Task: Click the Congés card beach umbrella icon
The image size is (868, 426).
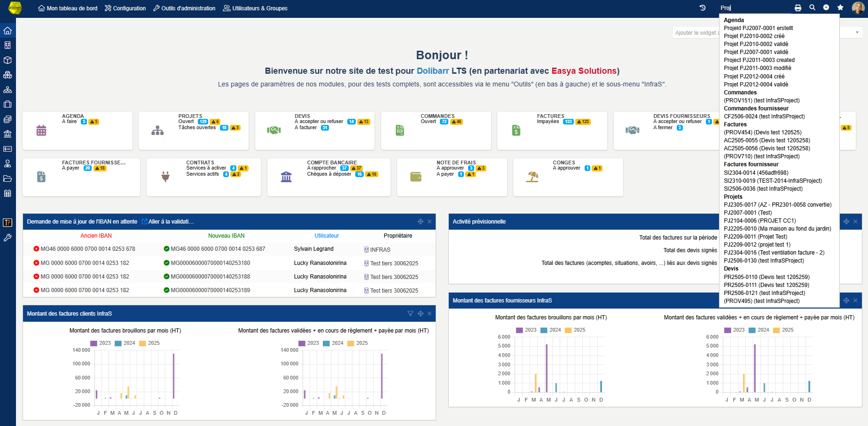Action: coord(532,177)
